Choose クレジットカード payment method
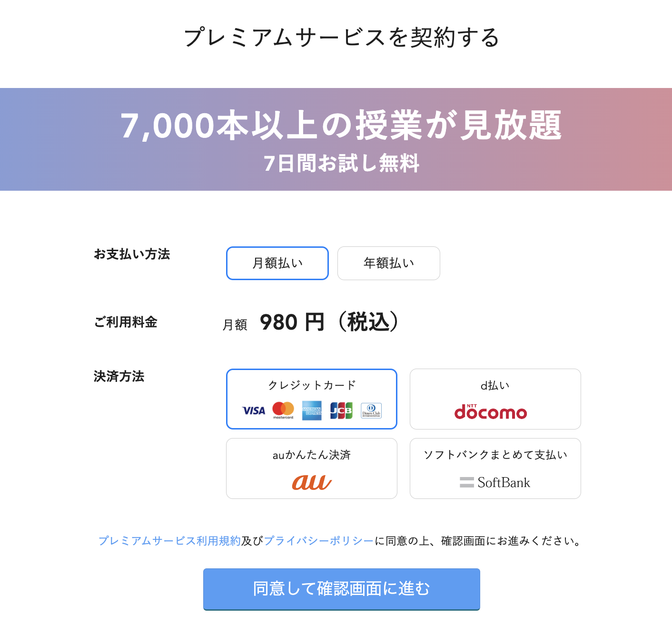Screen dimensions: 672x644 point(312,399)
